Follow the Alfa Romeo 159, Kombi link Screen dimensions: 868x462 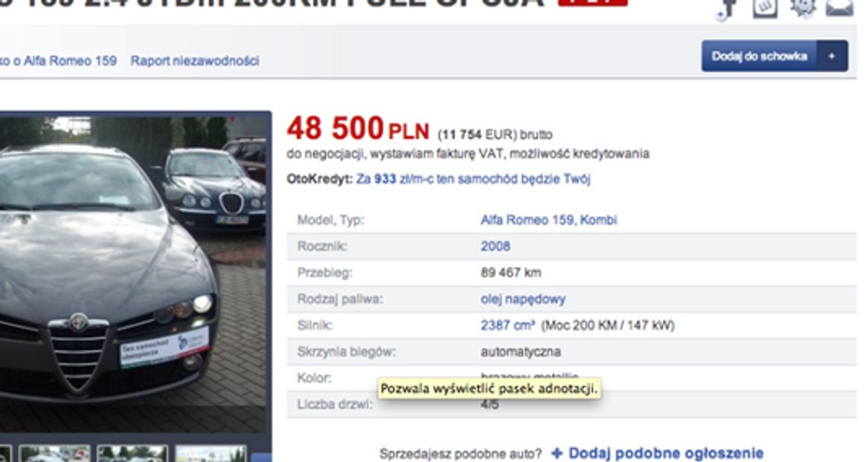549,220
